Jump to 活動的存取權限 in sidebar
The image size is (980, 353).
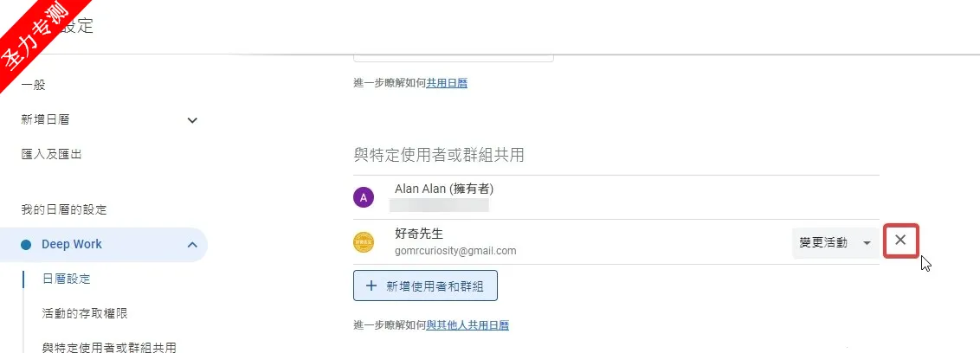[x=85, y=313]
